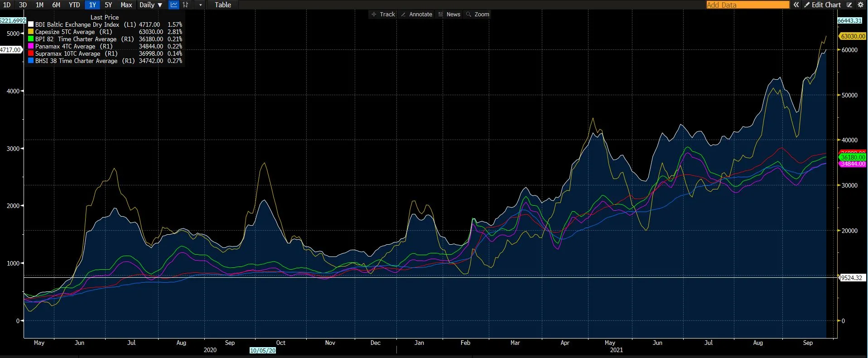Image resolution: width=868 pixels, height=358 pixels.
Task: Click the yellow 63030.00 right axis tag
Action: [x=853, y=36]
